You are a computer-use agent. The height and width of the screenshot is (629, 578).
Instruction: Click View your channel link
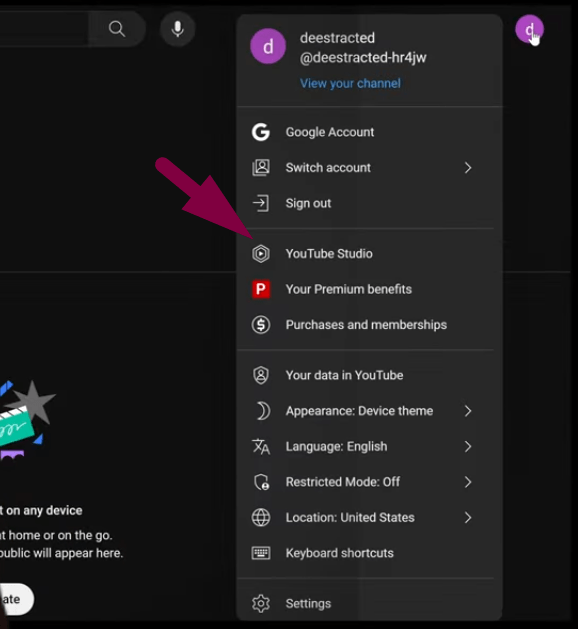[x=350, y=83]
